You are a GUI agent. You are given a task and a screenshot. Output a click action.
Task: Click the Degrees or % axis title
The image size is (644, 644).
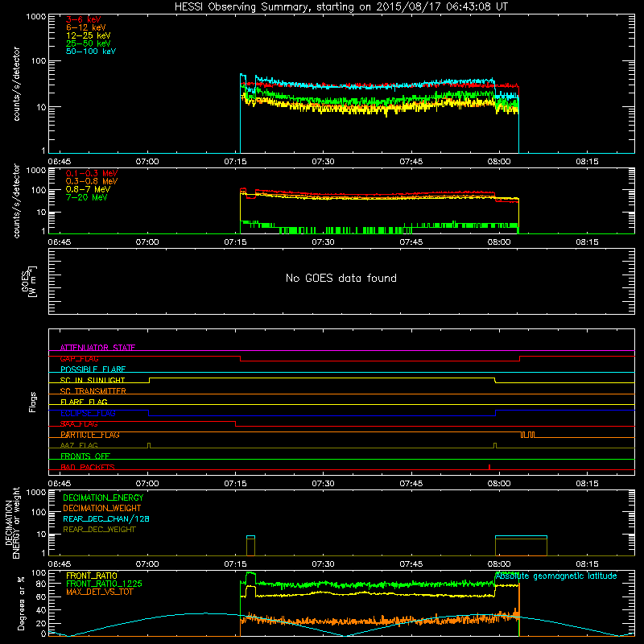(x=21, y=603)
